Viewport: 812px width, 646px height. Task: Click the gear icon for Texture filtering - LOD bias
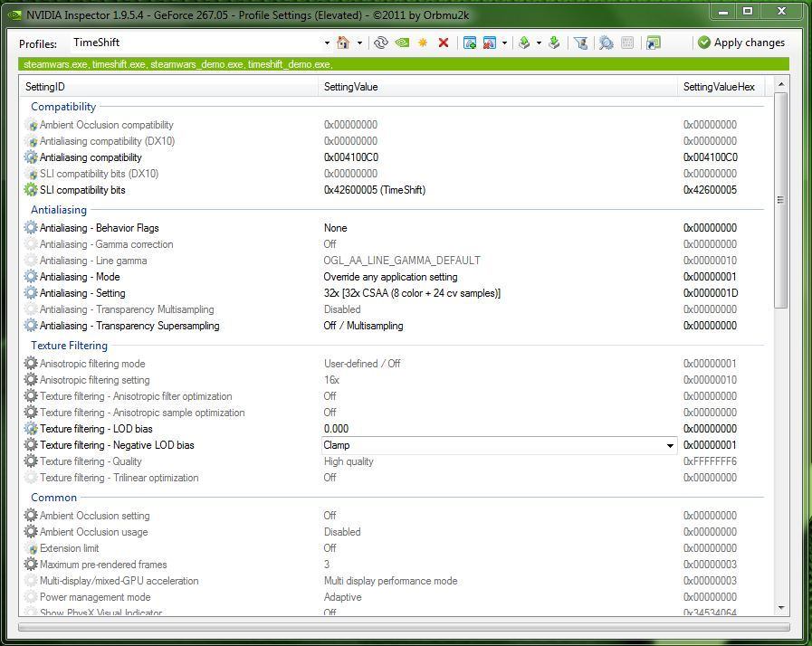coord(31,429)
